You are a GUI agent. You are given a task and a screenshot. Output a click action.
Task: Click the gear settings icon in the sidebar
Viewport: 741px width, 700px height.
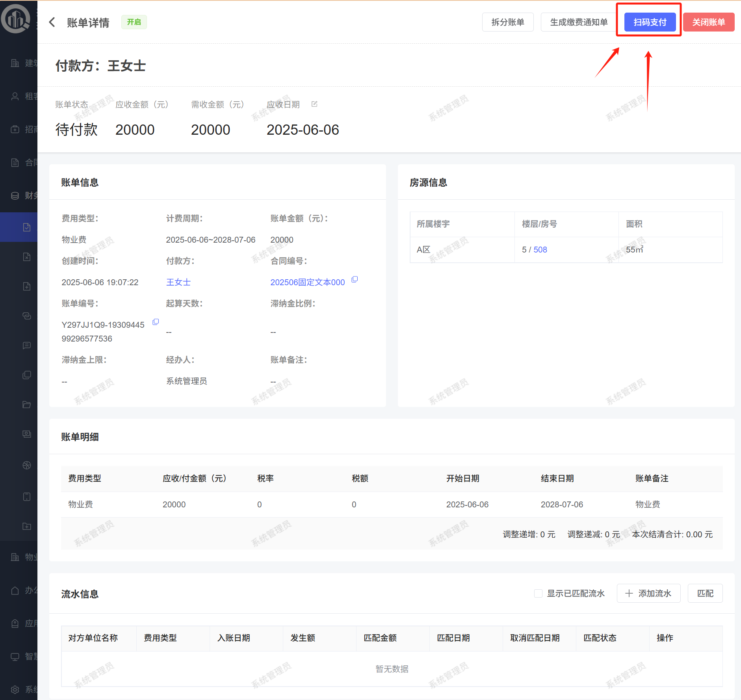click(x=15, y=689)
